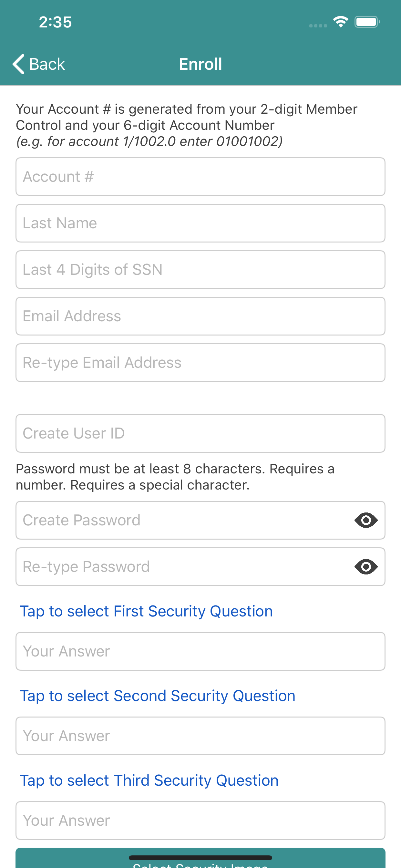
Task: Open Second Security Question selector
Action: pos(158,696)
